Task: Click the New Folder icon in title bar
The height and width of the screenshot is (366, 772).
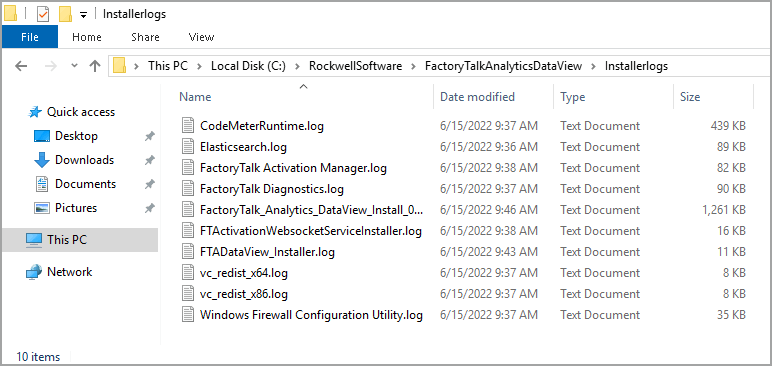Action: pyautogui.click(x=65, y=14)
